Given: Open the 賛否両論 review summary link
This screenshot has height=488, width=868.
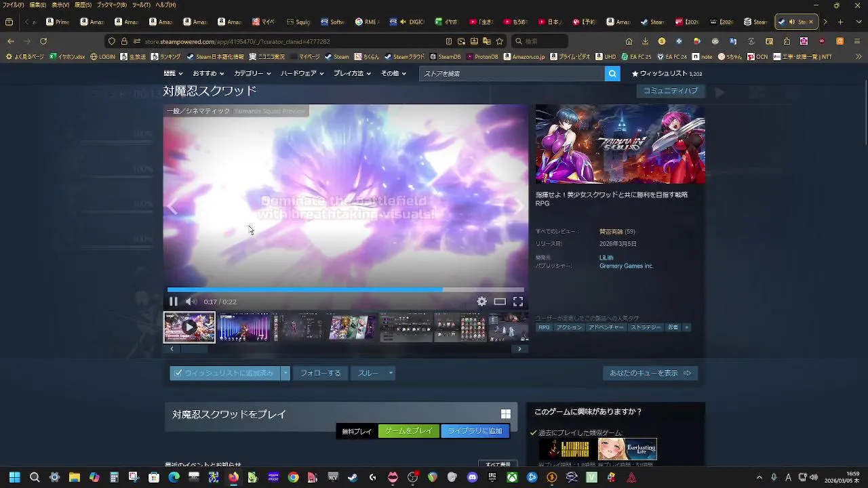Looking at the screenshot, I should click(x=611, y=232).
